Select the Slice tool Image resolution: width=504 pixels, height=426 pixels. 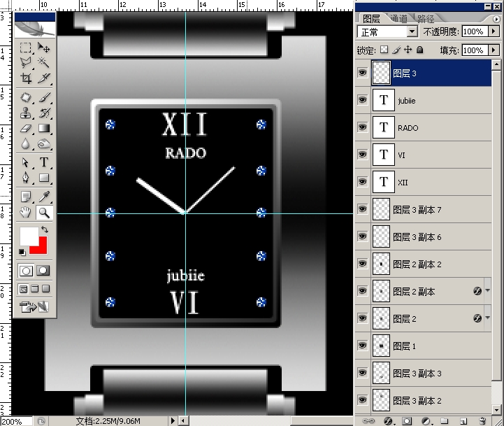click(x=44, y=78)
